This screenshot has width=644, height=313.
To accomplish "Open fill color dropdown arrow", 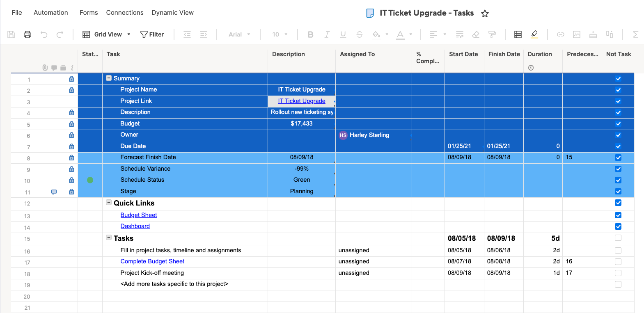I will 387,34.
